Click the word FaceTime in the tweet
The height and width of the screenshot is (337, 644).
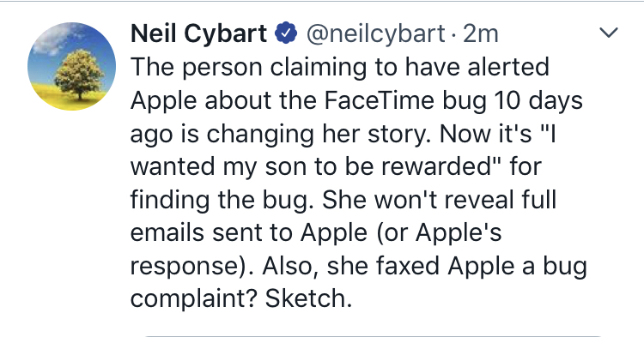pos(379,100)
